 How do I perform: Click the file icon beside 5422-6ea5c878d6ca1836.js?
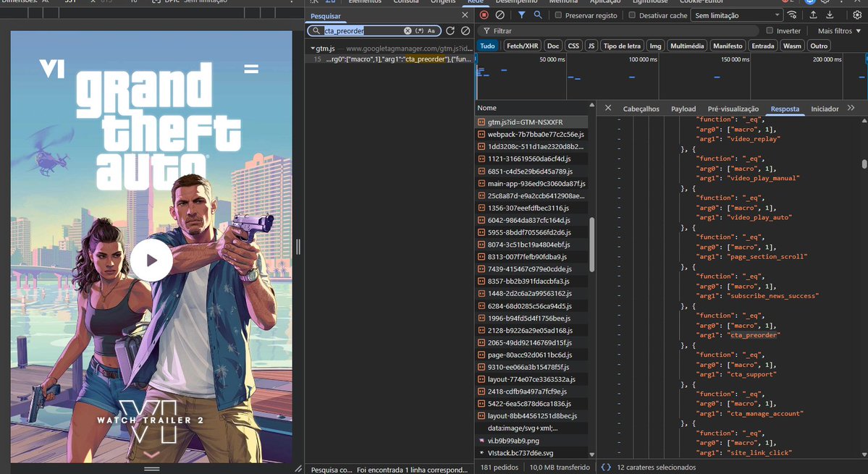(x=481, y=403)
